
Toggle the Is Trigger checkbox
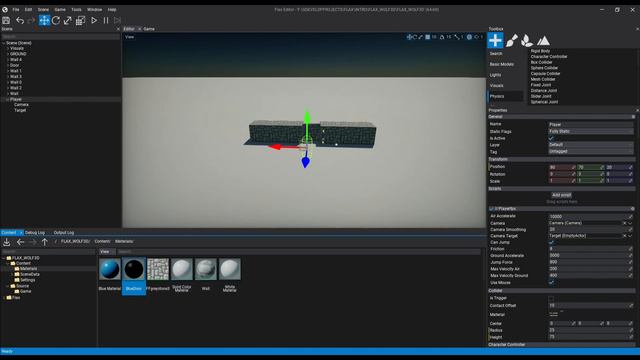pos(551,298)
